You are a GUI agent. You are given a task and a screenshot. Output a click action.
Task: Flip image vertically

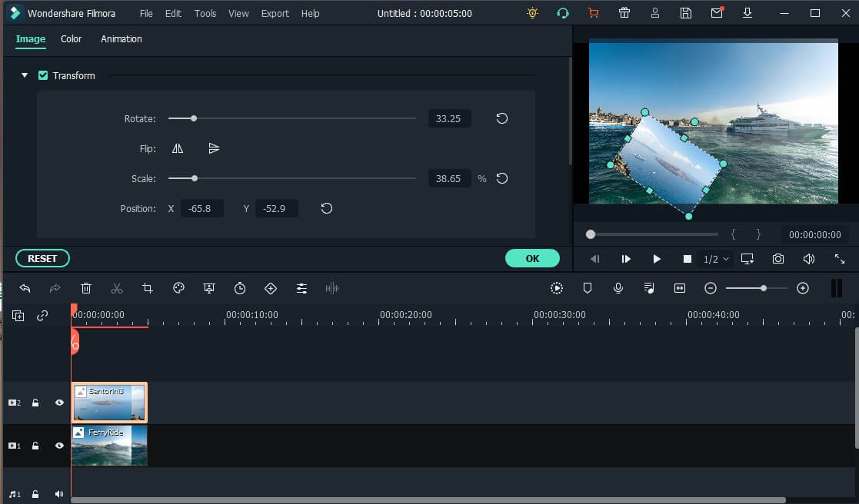[214, 148]
